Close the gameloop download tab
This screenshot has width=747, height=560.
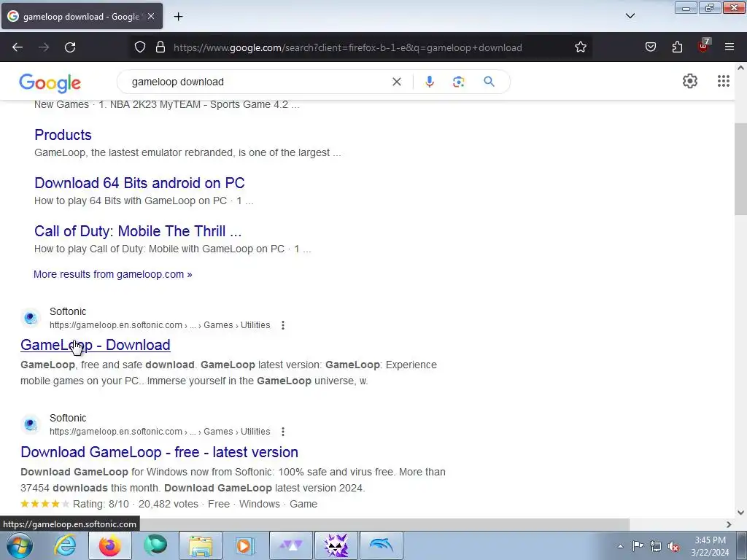151,16
